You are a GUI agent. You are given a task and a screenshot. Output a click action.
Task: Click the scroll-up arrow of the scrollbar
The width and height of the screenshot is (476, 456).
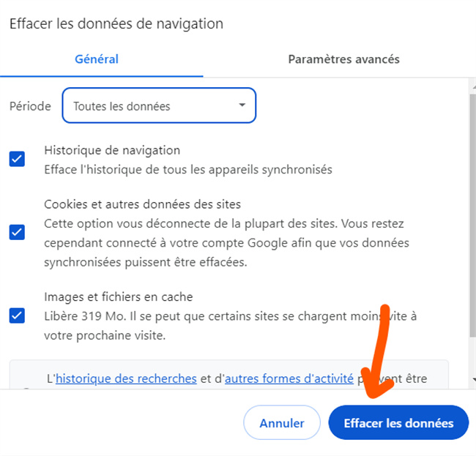472,88
